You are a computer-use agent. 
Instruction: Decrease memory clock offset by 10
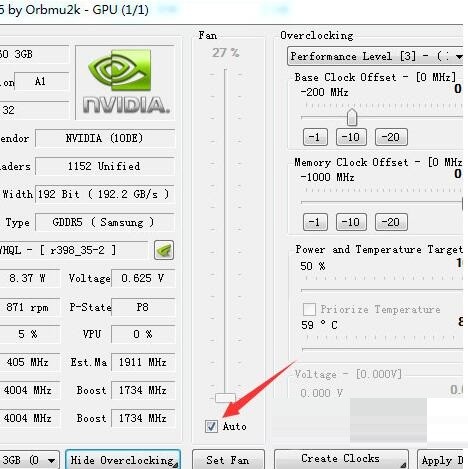click(351, 222)
